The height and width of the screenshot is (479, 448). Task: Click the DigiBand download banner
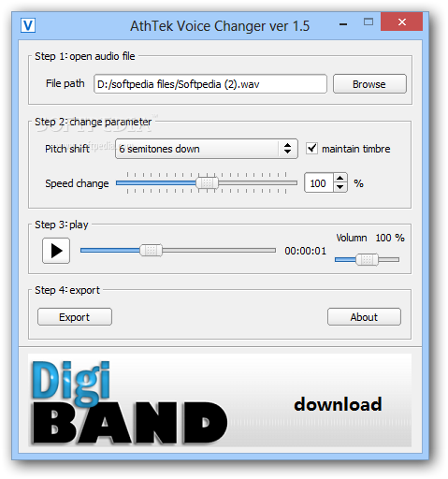coord(220,400)
